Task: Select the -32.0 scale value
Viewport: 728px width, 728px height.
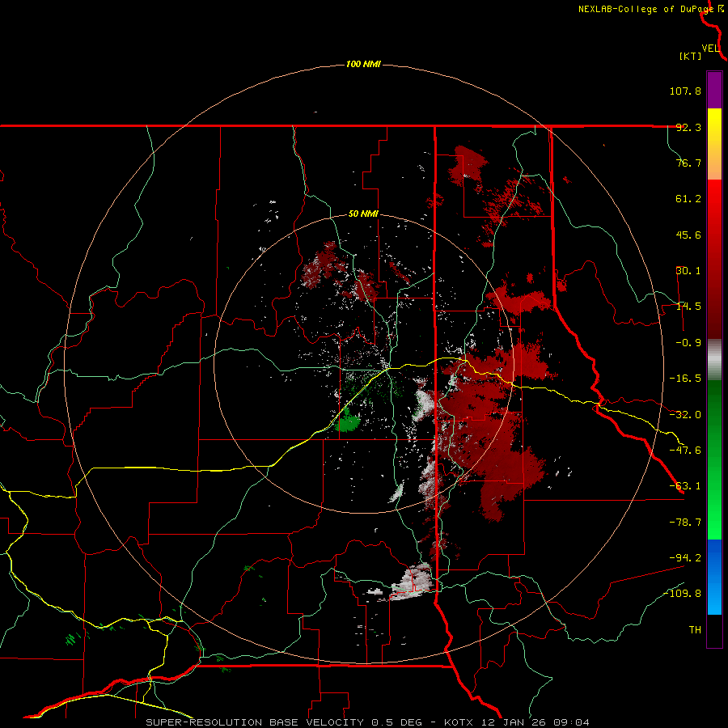Action: (685, 415)
